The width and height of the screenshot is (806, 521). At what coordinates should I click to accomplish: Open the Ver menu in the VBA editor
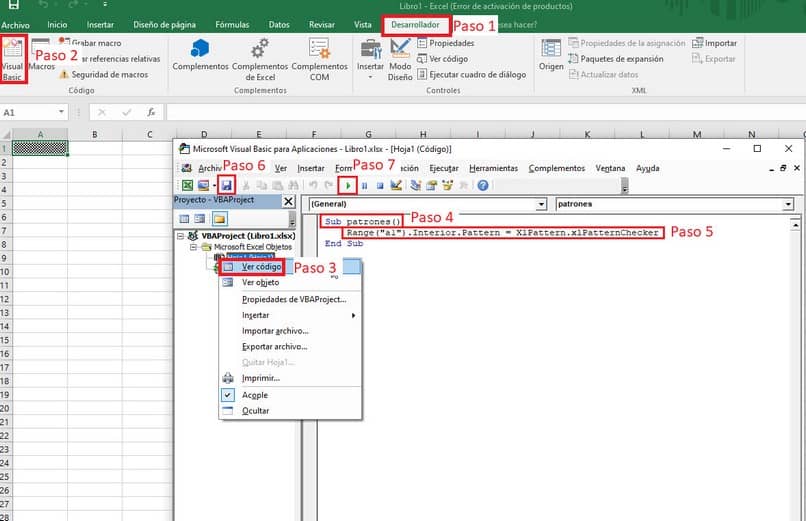point(281,169)
